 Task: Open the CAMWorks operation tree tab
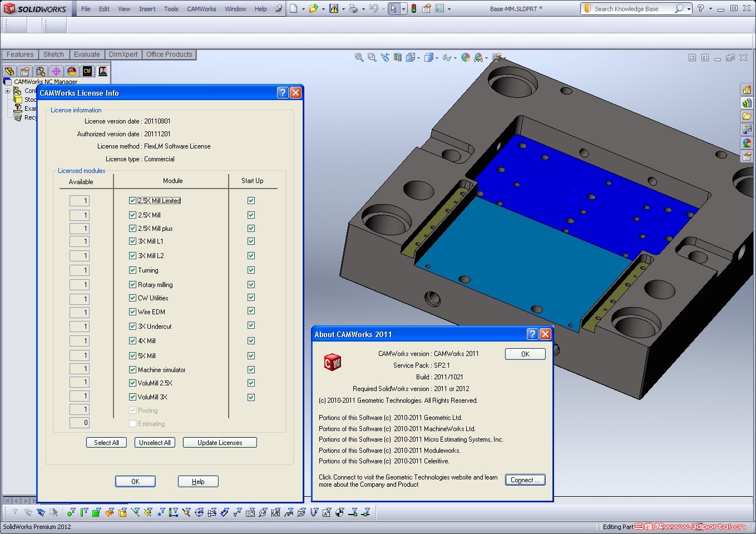[x=103, y=71]
